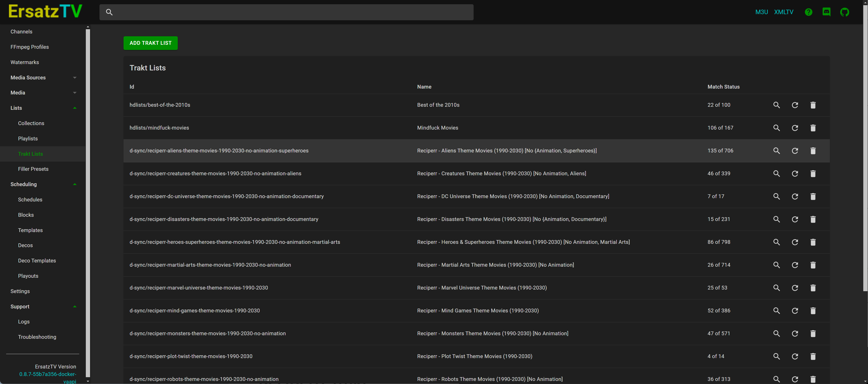868x384 pixels.
Task: Click the search magnifier in top bar
Action: click(109, 12)
